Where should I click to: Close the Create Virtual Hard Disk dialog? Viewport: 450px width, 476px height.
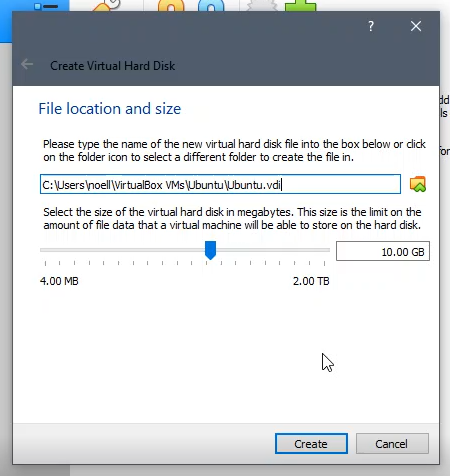click(x=416, y=26)
